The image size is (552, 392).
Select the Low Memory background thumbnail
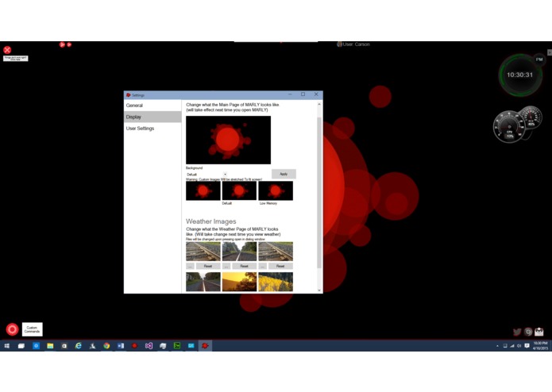276,191
